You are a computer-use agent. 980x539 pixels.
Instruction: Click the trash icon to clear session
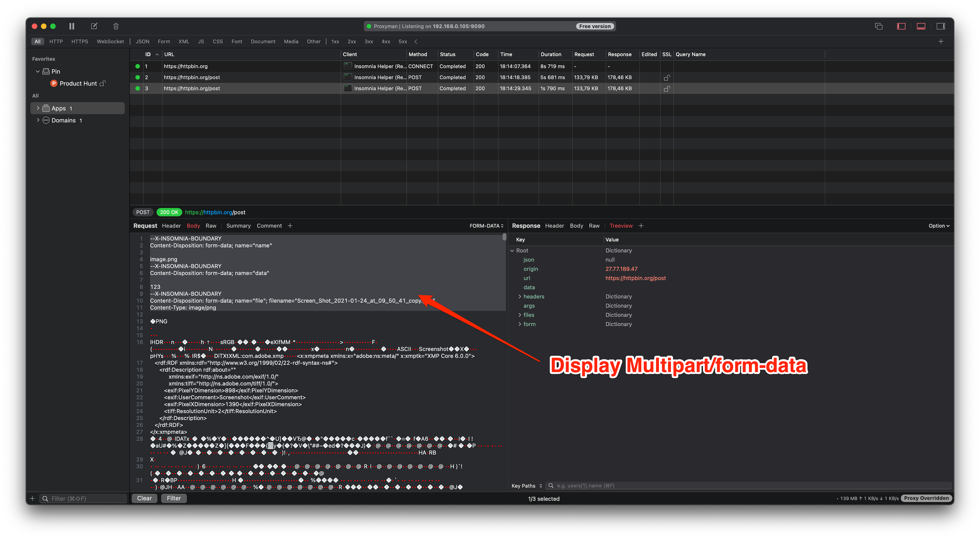116,26
